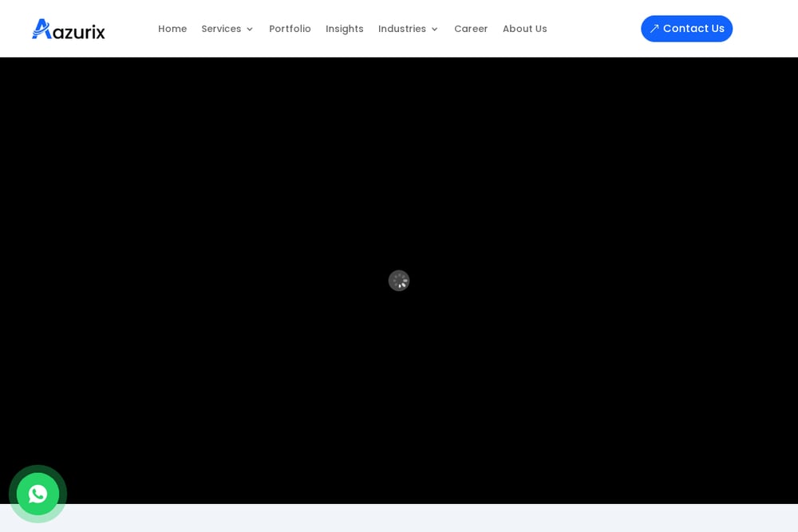The image size is (798, 532).
Task: Navigate to Insights
Action: pos(345,29)
